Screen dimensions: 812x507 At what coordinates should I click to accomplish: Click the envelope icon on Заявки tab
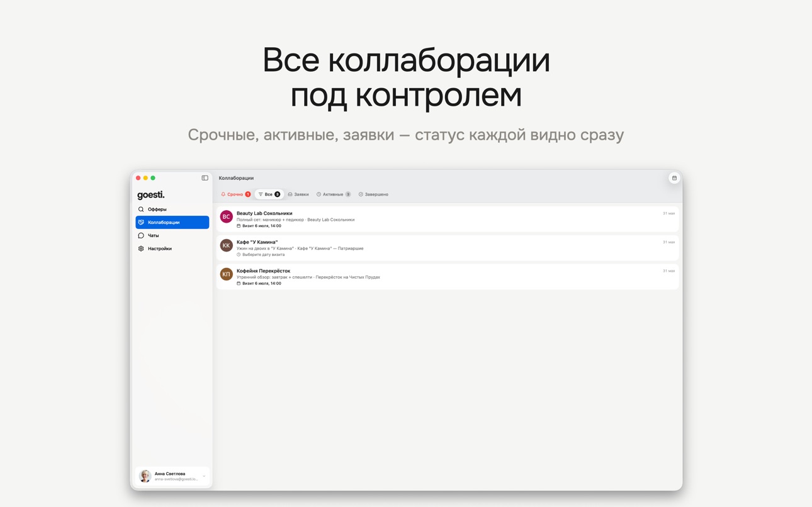(x=290, y=194)
